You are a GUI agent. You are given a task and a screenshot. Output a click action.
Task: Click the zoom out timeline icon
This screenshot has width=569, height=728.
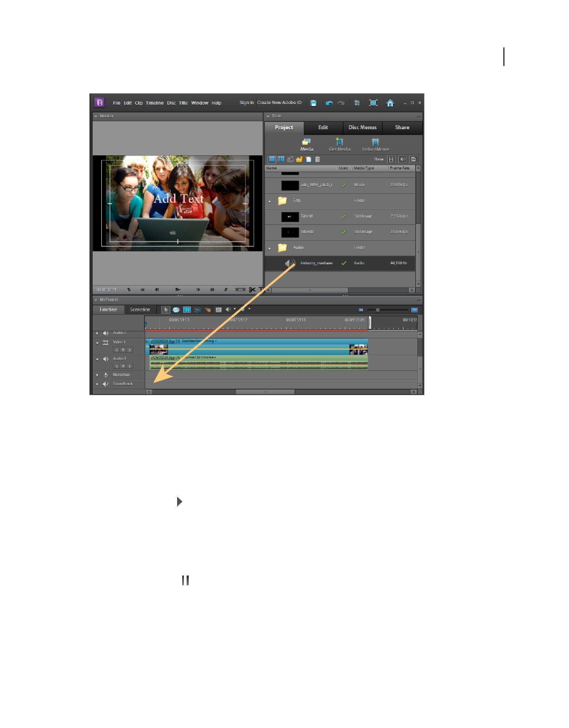(361, 310)
